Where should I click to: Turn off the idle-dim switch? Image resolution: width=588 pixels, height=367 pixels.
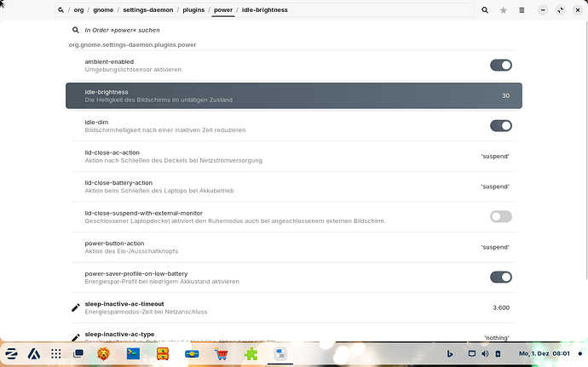tap(501, 126)
